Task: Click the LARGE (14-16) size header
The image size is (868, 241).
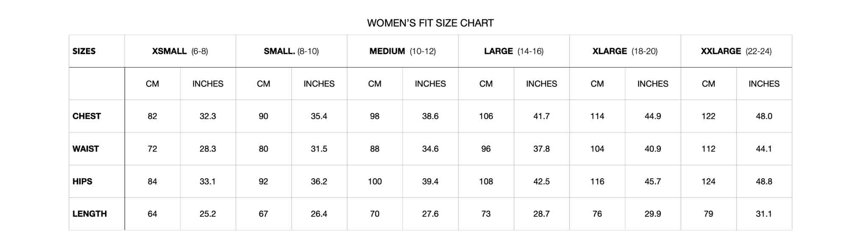Action: (x=514, y=51)
